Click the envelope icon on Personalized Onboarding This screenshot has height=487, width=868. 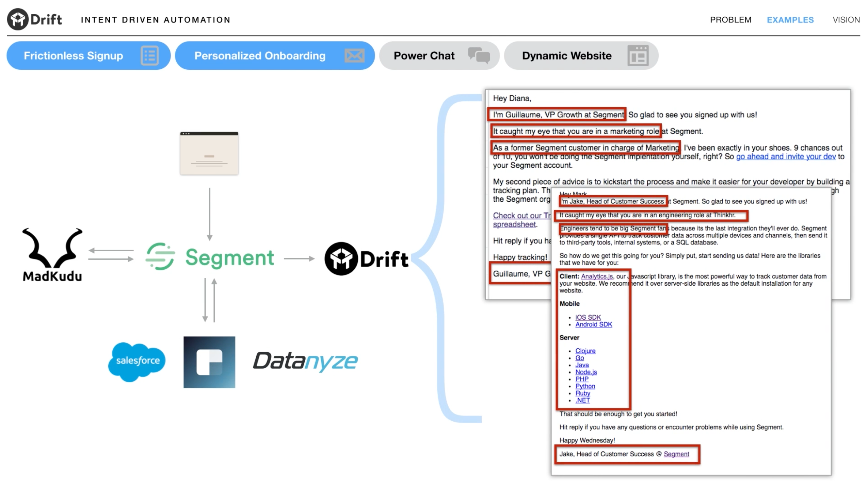(x=354, y=55)
